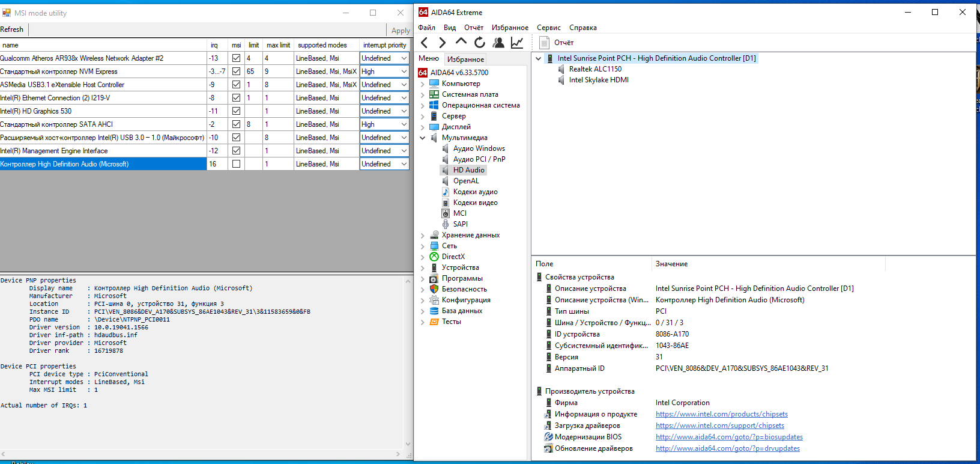Select Realtek ALC1150 device
The width and height of the screenshot is (980, 464).
coord(595,69)
